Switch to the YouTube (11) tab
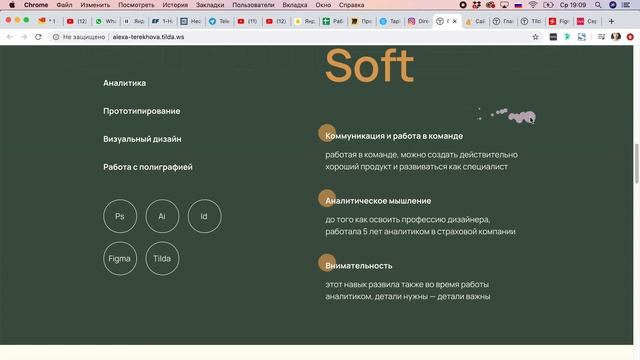The width and height of the screenshot is (640, 360). click(x=248, y=21)
